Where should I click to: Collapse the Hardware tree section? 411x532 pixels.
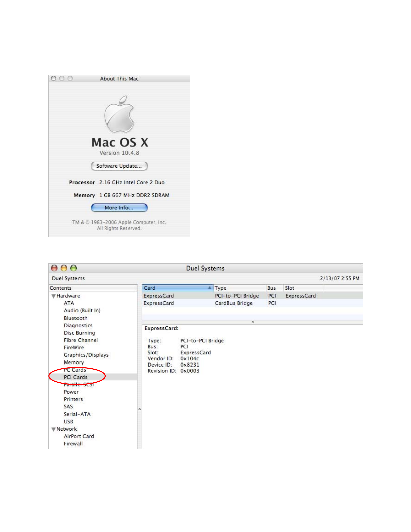tap(53, 296)
